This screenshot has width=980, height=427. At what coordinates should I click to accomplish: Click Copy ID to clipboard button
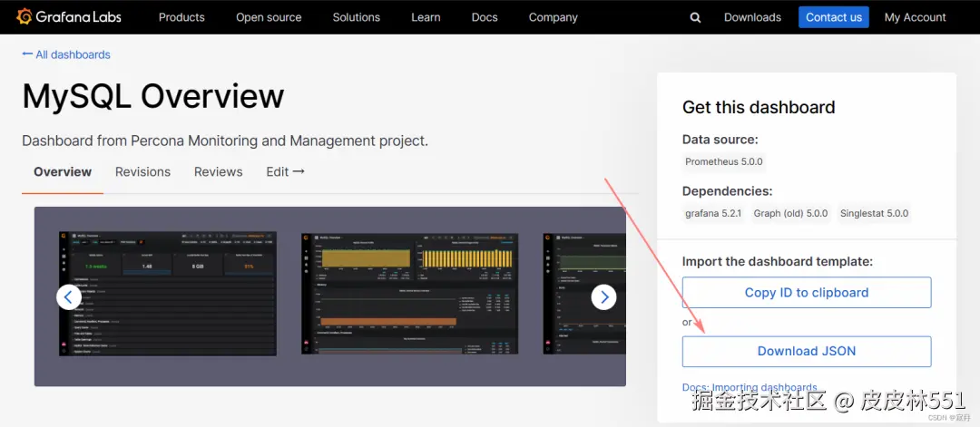807,292
